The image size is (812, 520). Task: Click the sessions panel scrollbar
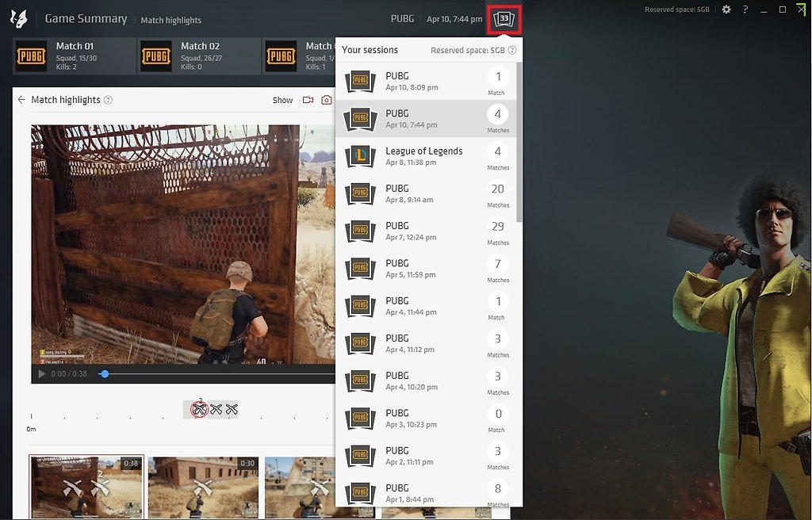coord(519,143)
